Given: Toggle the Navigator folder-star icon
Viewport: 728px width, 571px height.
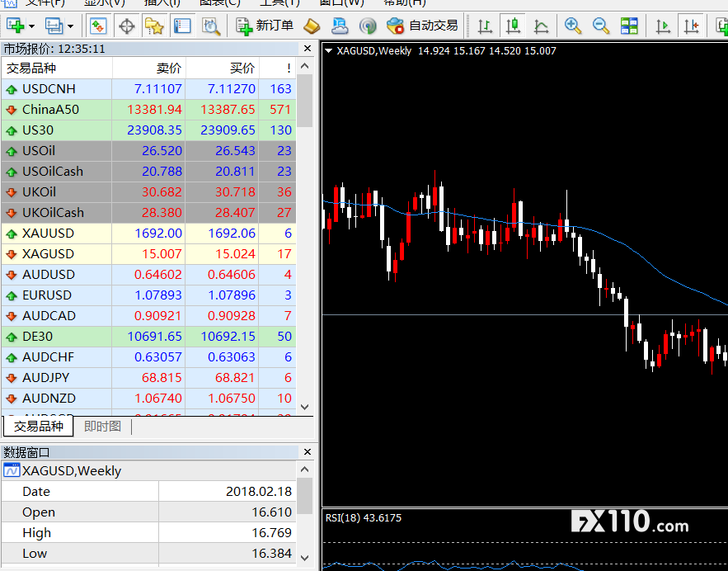Looking at the screenshot, I should click(x=154, y=26).
